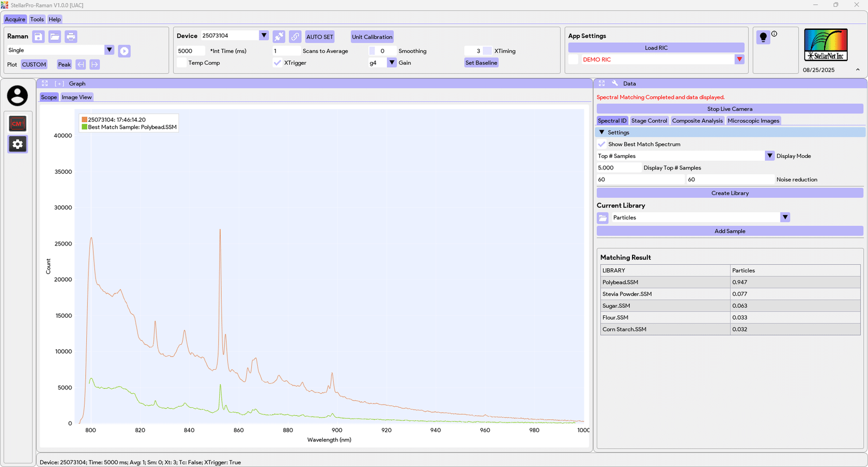Toggle Show Best Match Spectrum checkbox
This screenshot has height=467, width=868.
[602, 144]
